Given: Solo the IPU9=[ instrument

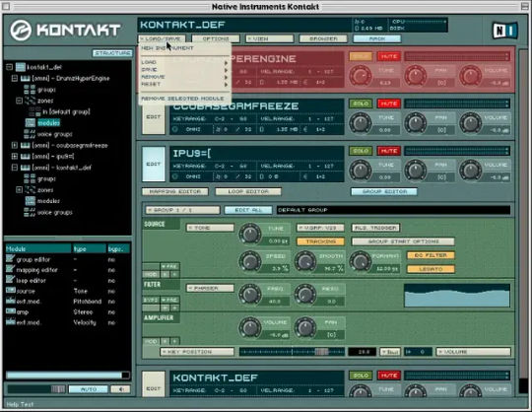Looking at the screenshot, I should (x=361, y=151).
